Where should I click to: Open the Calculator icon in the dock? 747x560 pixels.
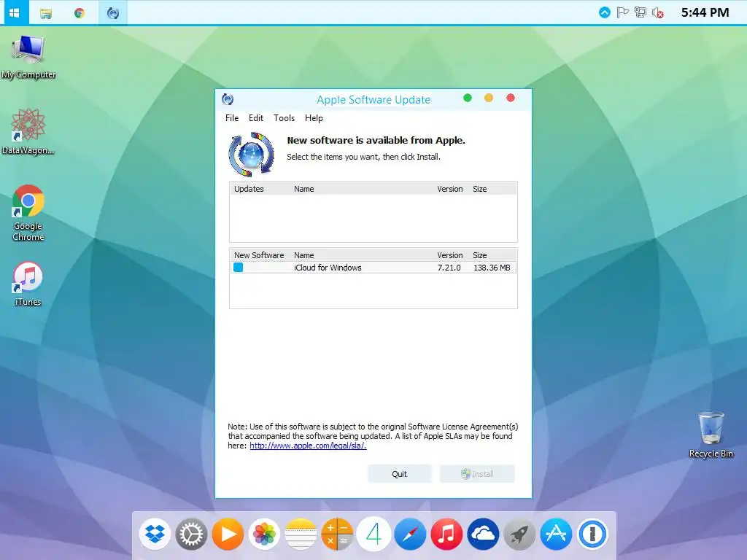point(337,534)
